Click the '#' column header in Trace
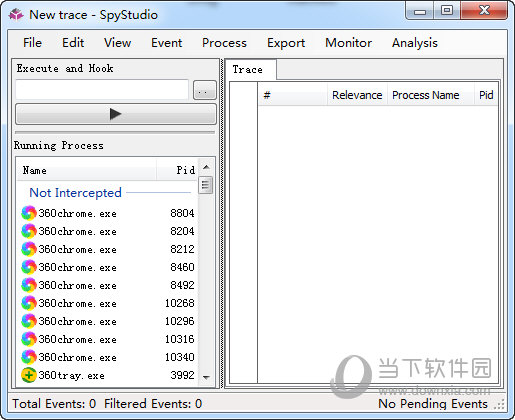 click(293, 95)
